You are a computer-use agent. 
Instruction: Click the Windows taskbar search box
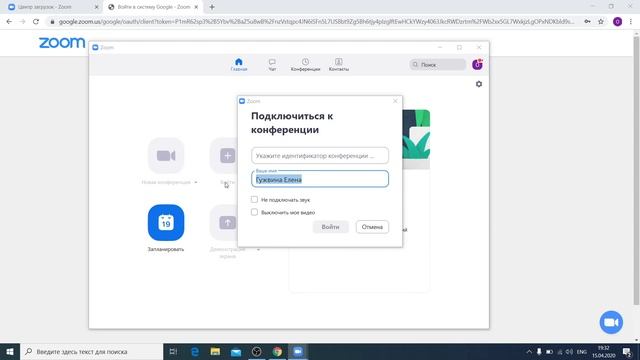coord(91,351)
